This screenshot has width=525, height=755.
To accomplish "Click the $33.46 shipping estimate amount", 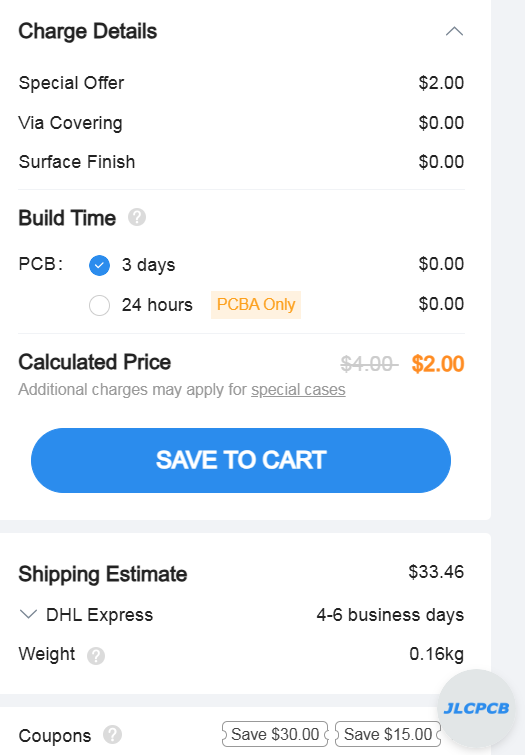I will pyautogui.click(x=436, y=572).
